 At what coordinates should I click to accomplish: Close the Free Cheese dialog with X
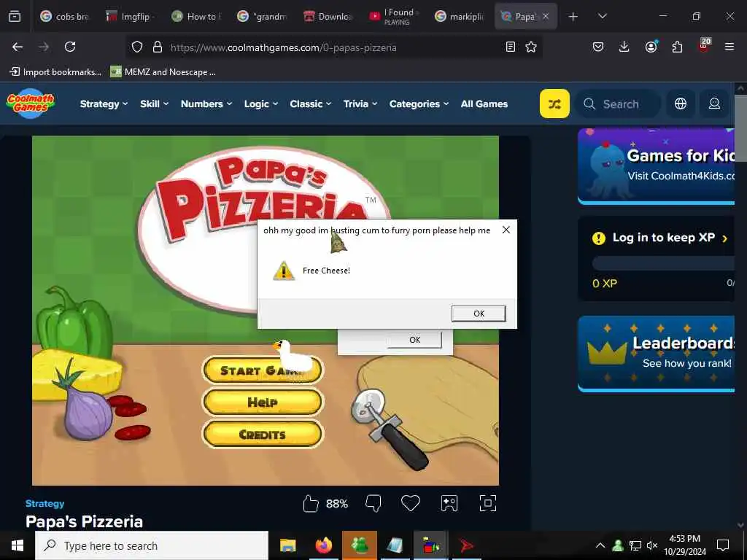(506, 230)
